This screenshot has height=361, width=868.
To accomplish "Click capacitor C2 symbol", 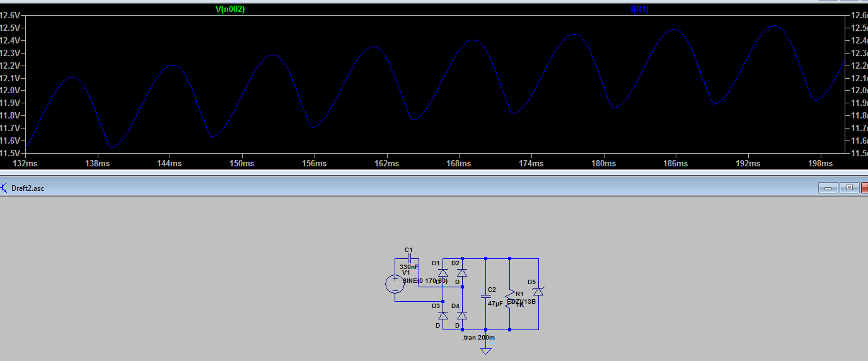I will coord(486,295).
